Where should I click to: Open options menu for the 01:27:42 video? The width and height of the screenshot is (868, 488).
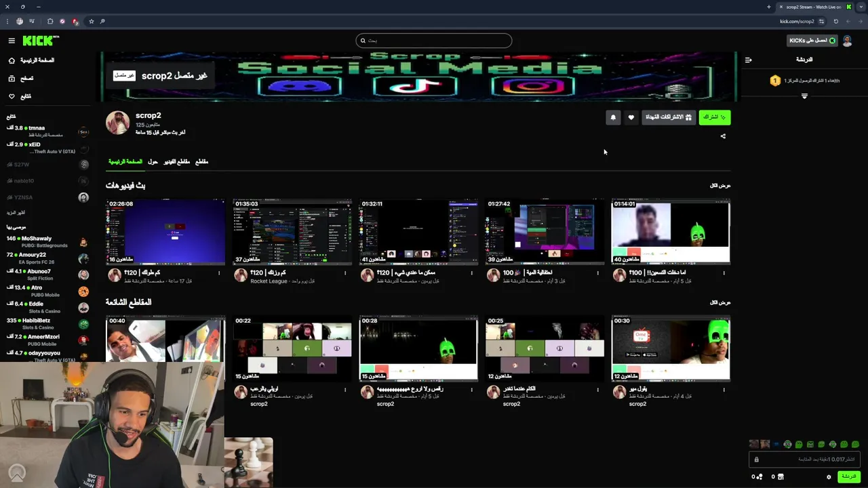coord(597,273)
